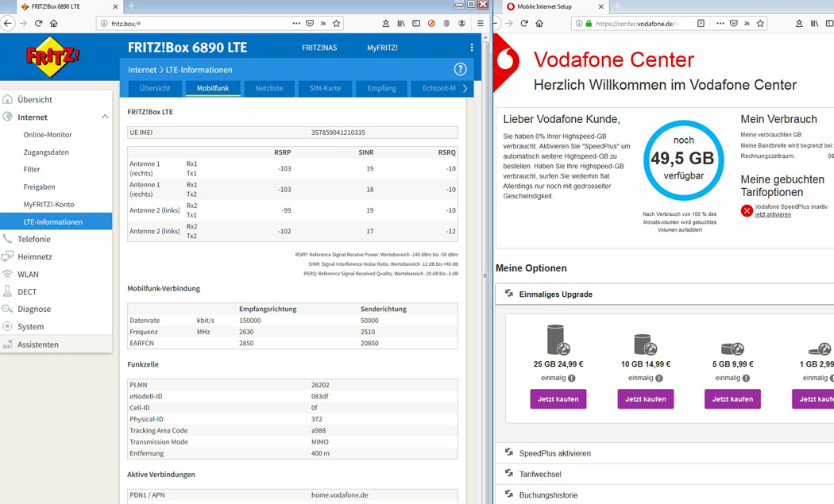Open home page in FRITZ!Box browser window
This screenshot has width=834, height=504.
(54, 23)
